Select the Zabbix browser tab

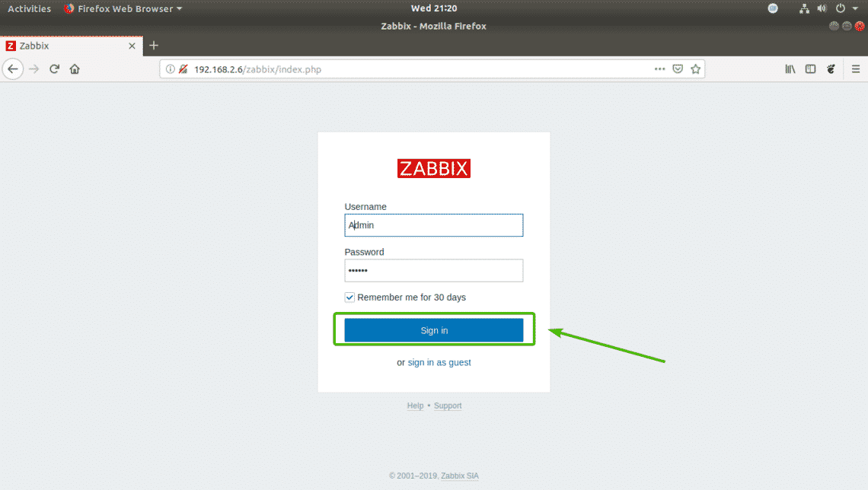pos(72,46)
